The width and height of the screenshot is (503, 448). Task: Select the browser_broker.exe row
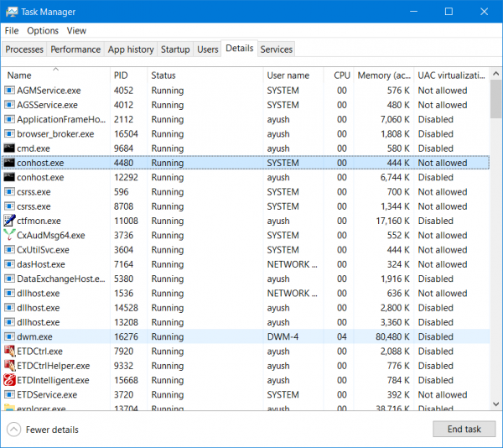pyautogui.click(x=55, y=134)
